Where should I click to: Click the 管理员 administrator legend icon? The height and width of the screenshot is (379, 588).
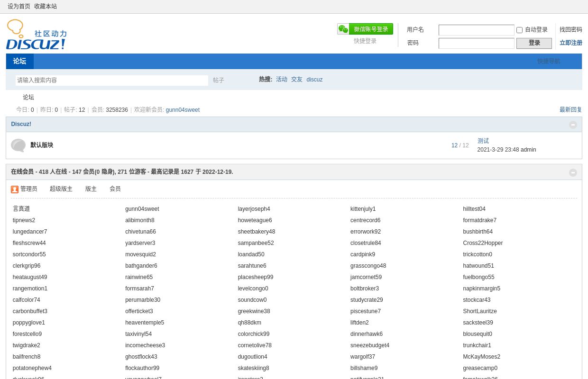[15, 189]
